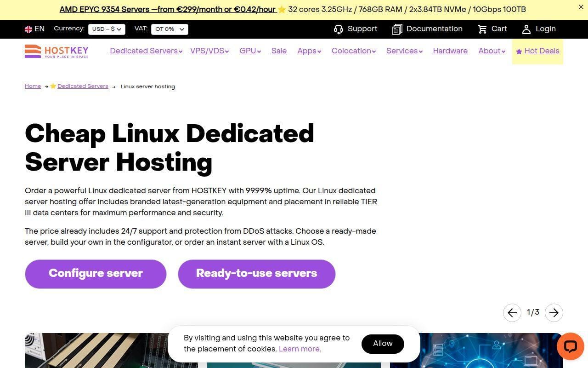The height and width of the screenshot is (368, 588).
Task: Open the cookies Learn more link
Action: (300, 349)
